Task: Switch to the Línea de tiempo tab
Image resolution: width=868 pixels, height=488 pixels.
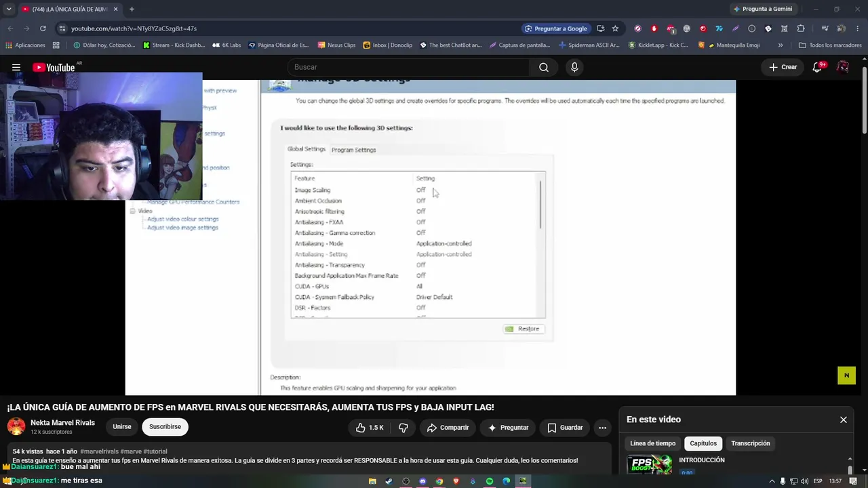Action: pos(653,443)
